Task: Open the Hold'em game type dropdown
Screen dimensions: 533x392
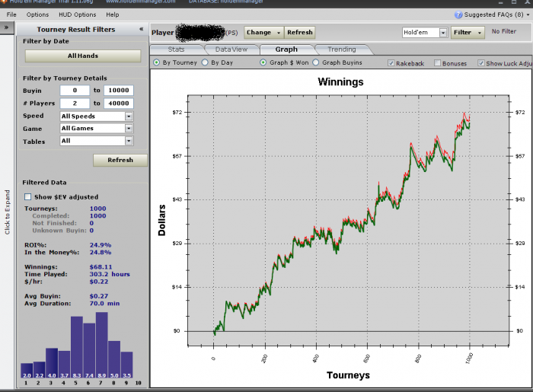Action: tap(423, 33)
